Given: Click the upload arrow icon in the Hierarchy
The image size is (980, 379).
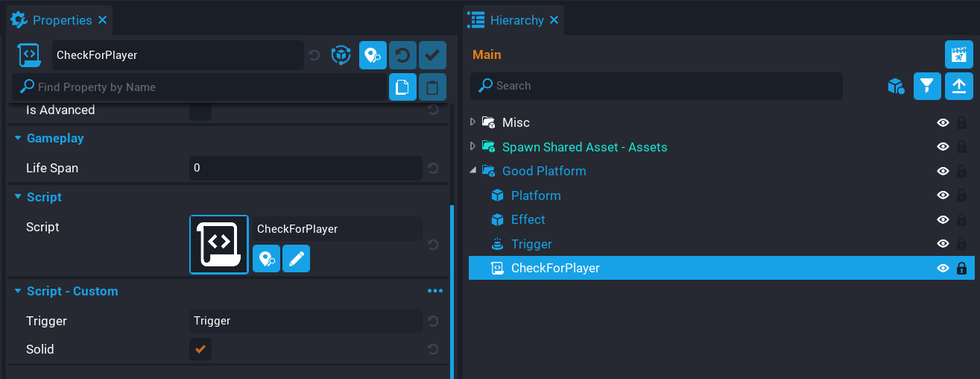Looking at the screenshot, I should pyautogui.click(x=958, y=87).
